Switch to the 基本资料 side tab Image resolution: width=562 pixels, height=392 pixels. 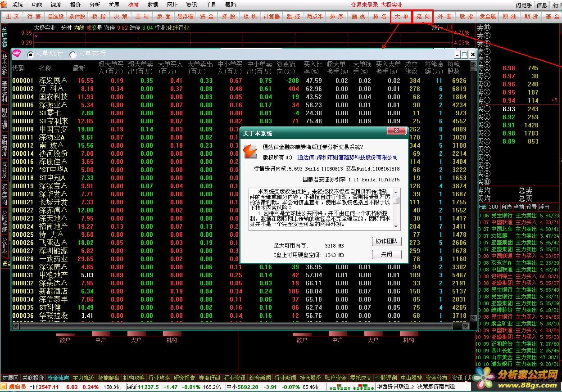click(5, 91)
